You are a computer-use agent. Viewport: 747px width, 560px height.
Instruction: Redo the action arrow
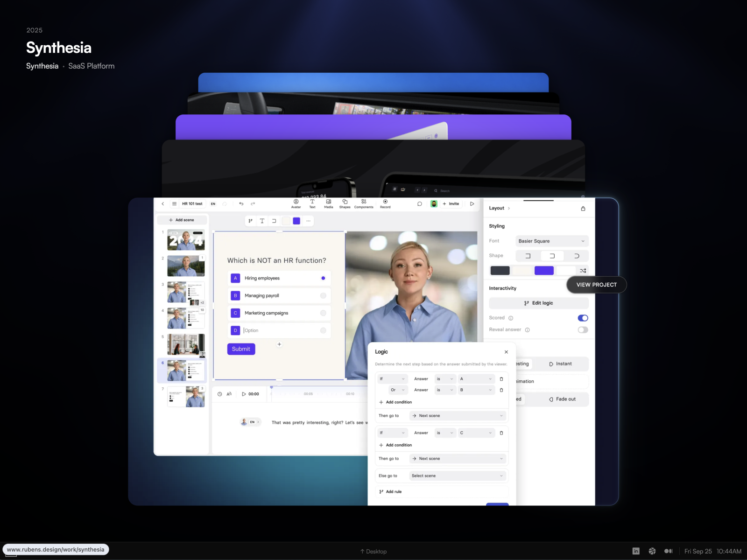253,203
